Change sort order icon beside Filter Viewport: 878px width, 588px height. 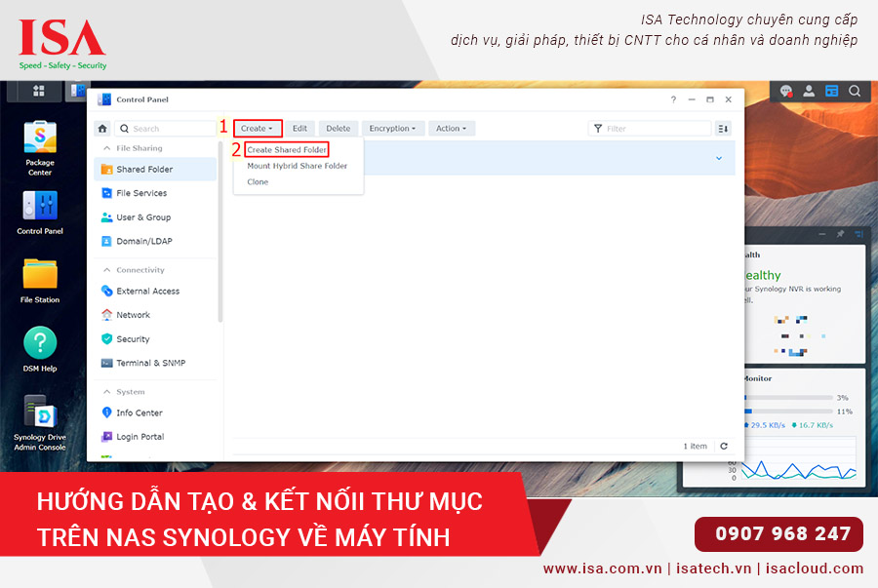pos(723,129)
